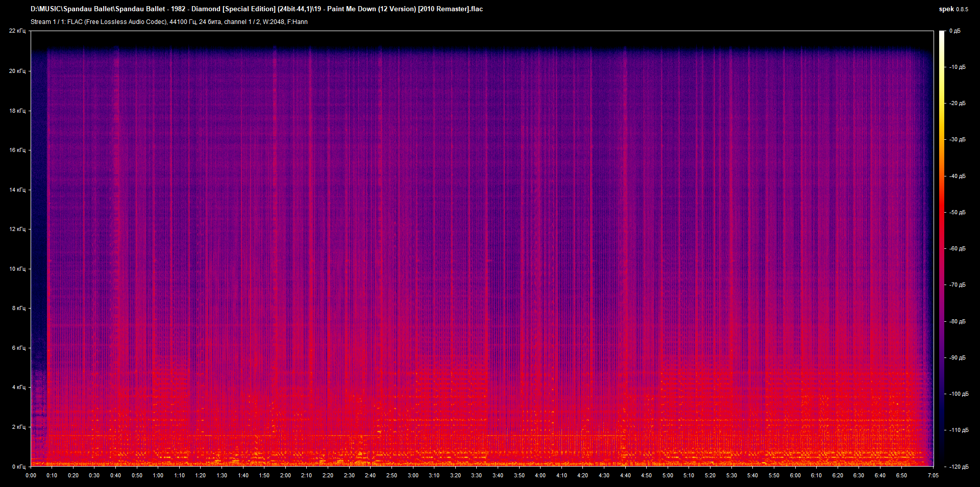
Task: Click the 0:00 start time label
Action: 31,475
